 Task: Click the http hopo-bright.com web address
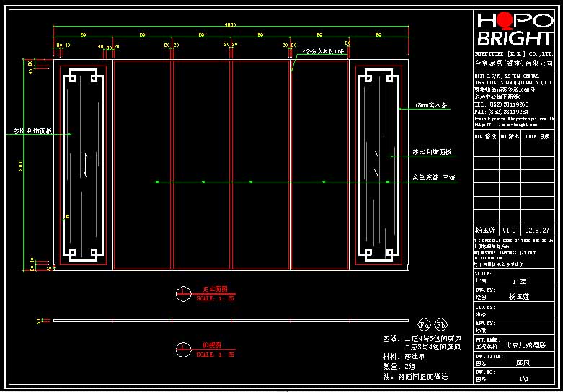click(506, 125)
